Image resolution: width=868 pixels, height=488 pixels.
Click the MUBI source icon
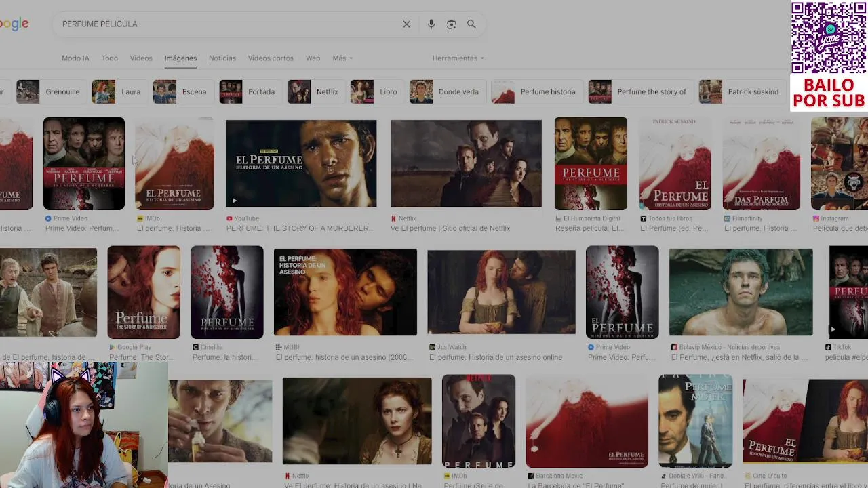(279, 347)
